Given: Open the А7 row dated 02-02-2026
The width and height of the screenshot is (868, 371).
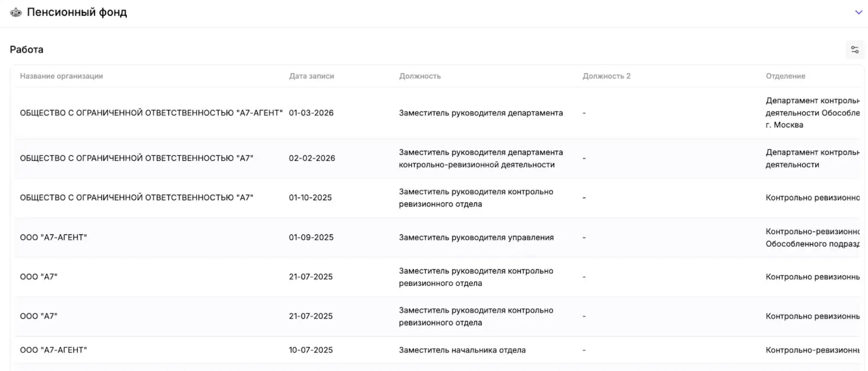Looking at the screenshot, I should [437, 158].
